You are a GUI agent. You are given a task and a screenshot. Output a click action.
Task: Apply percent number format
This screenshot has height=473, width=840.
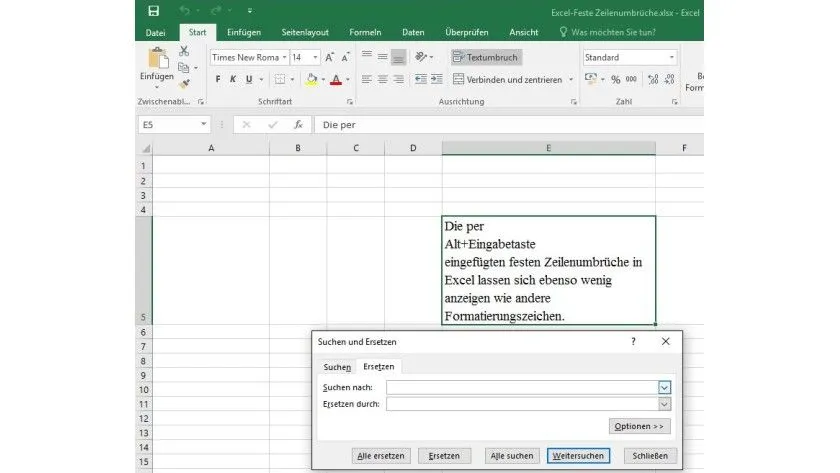coord(616,80)
